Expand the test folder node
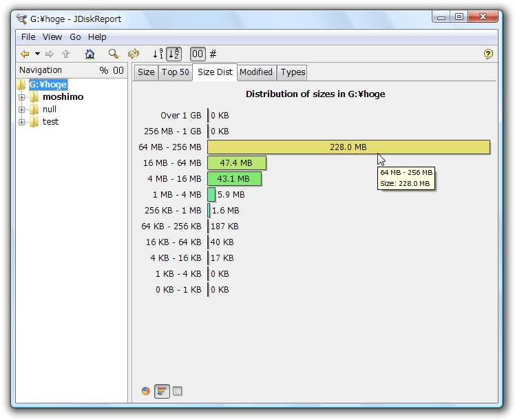 click(21, 122)
